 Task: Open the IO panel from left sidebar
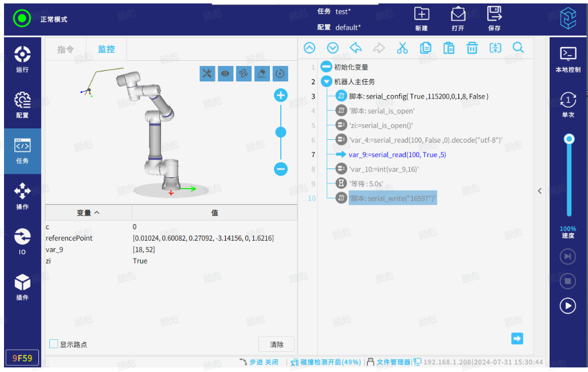(x=22, y=241)
